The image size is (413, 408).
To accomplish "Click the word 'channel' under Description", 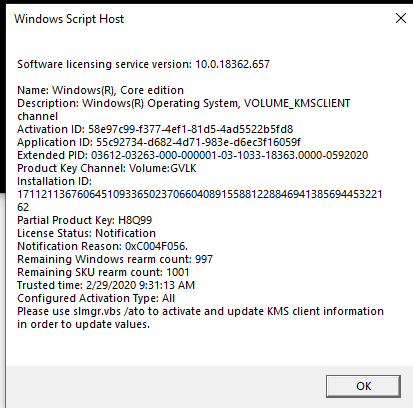I will (x=37, y=116).
